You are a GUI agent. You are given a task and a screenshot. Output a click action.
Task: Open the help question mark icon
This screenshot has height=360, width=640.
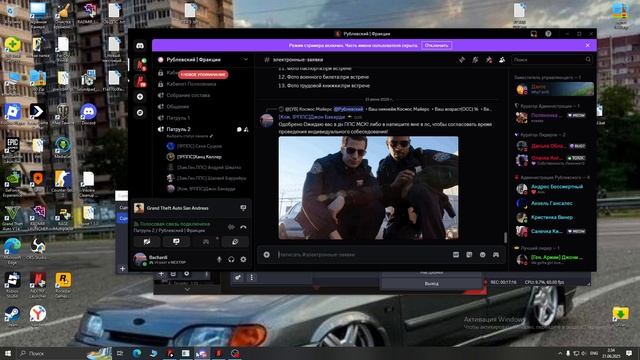(x=548, y=34)
